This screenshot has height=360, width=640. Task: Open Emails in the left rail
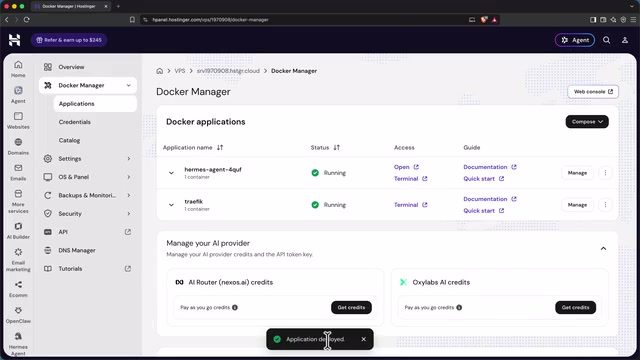click(18, 172)
